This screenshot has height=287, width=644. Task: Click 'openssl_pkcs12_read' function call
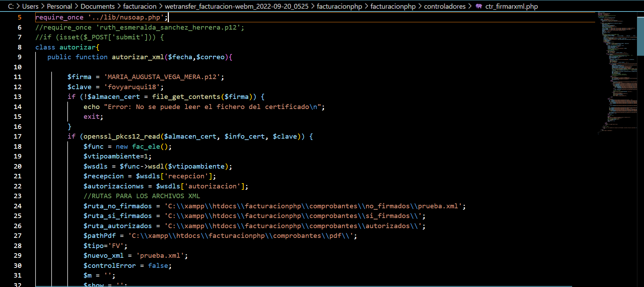point(122,137)
